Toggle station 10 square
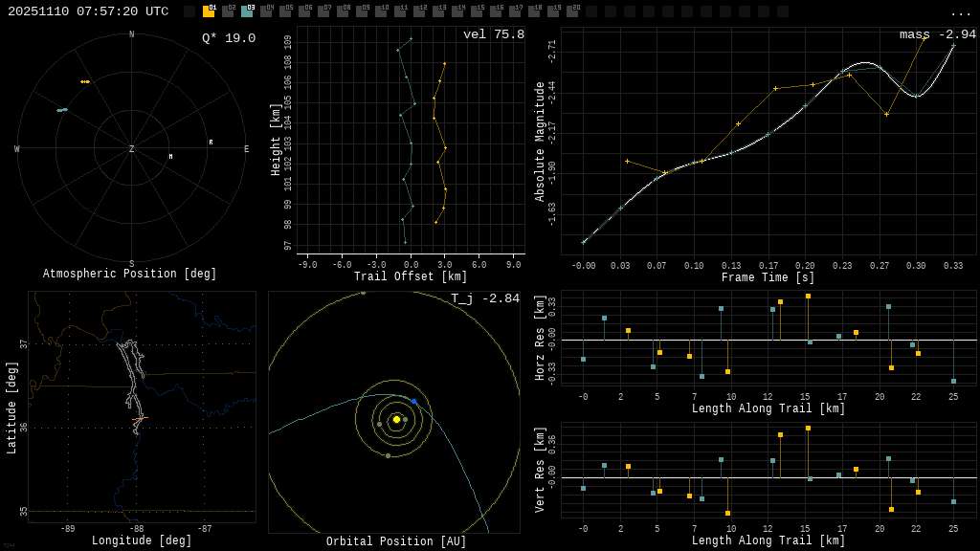Image resolution: width=980 pixels, height=551 pixels. pyautogui.click(x=381, y=11)
